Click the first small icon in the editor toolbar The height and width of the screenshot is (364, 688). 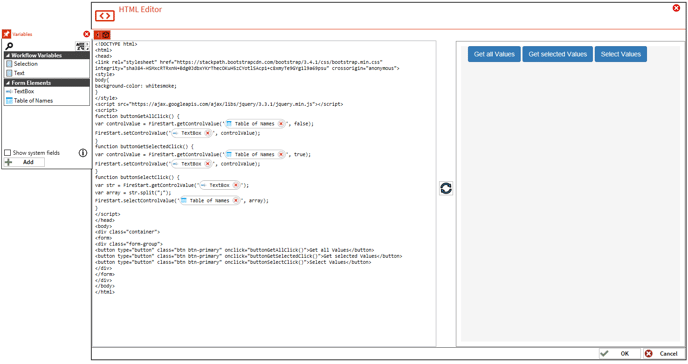point(98,35)
